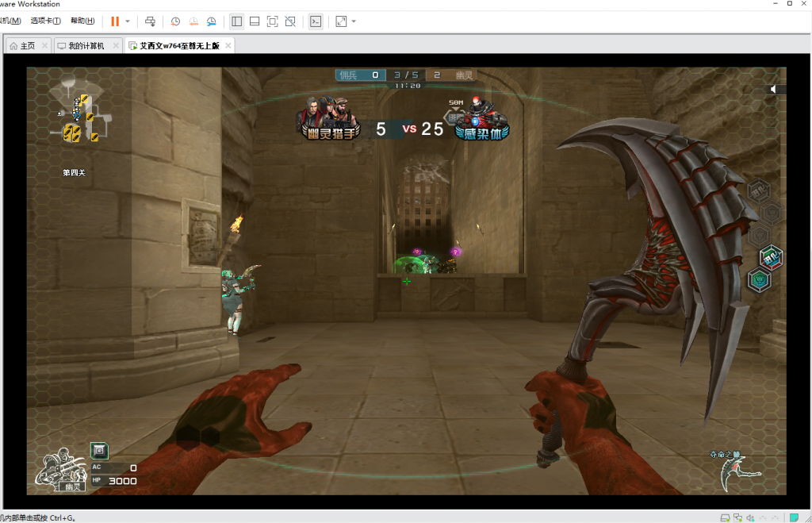Toggle the console view button
812x523 pixels.
tap(316, 21)
